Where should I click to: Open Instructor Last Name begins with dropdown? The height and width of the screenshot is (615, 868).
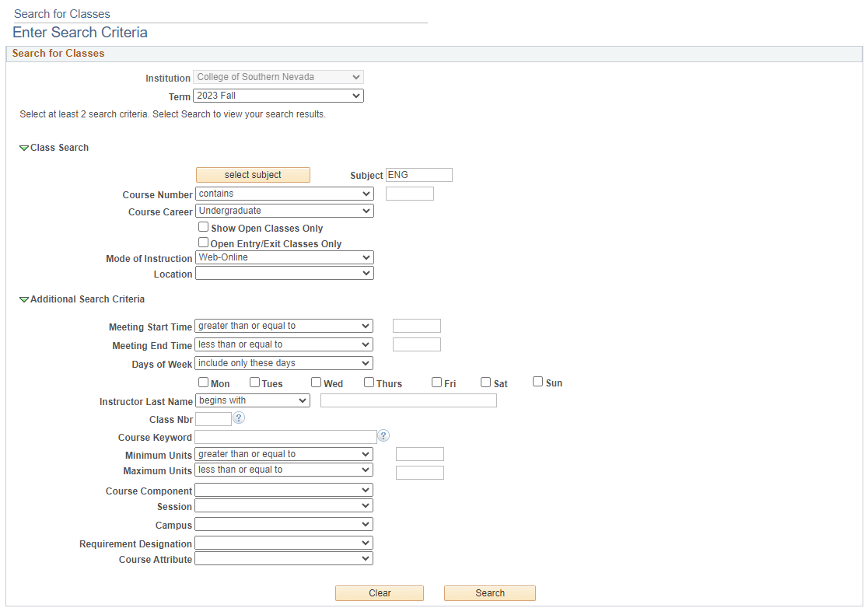point(253,400)
